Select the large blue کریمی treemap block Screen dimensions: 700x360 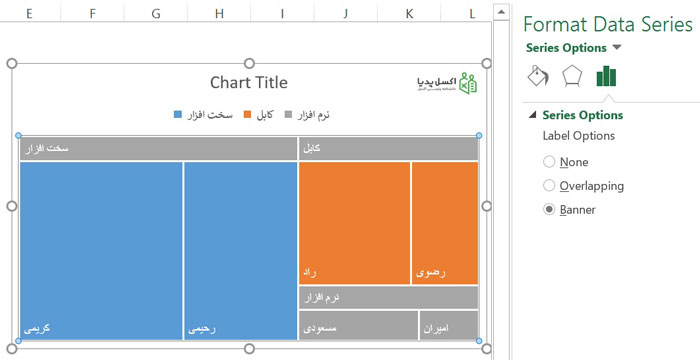(x=101, y=251)
